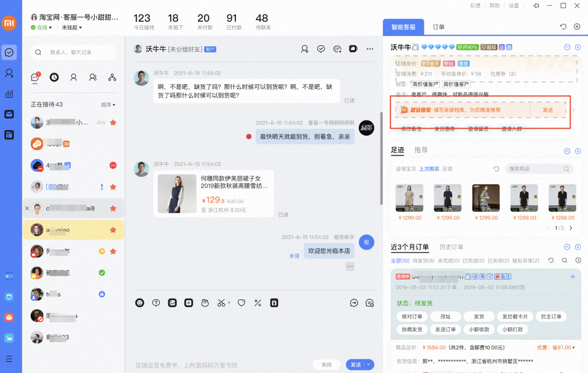Switch to the 订单 tab
Viewport: 588px width, 373px height.
coord(439,27)
